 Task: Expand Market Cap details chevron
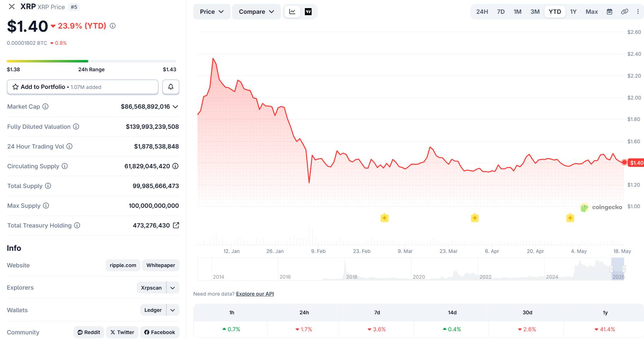(x=175, y=107)
